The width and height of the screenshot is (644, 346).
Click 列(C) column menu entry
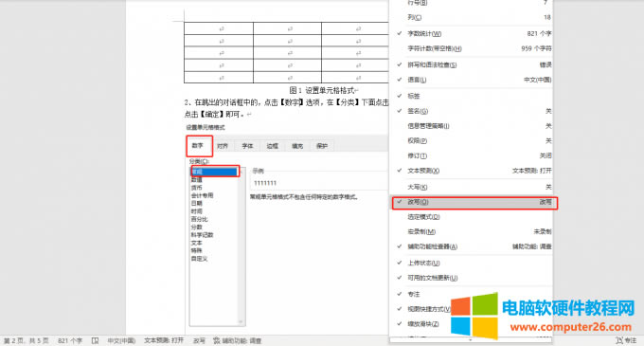tap(471, 17)
